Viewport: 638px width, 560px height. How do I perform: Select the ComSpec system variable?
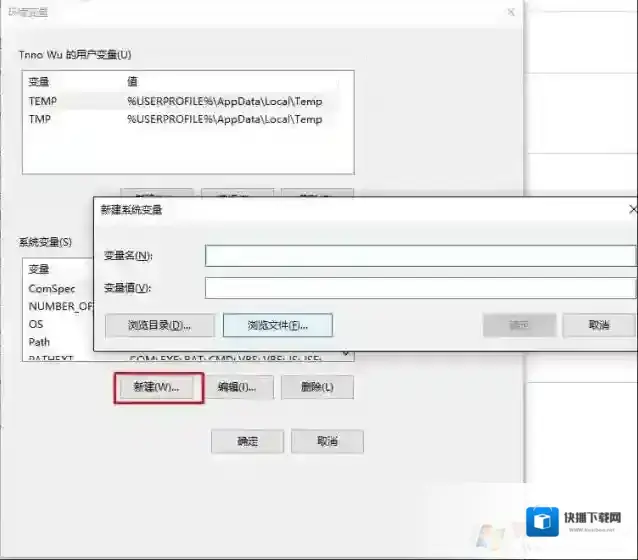(51, 288)
